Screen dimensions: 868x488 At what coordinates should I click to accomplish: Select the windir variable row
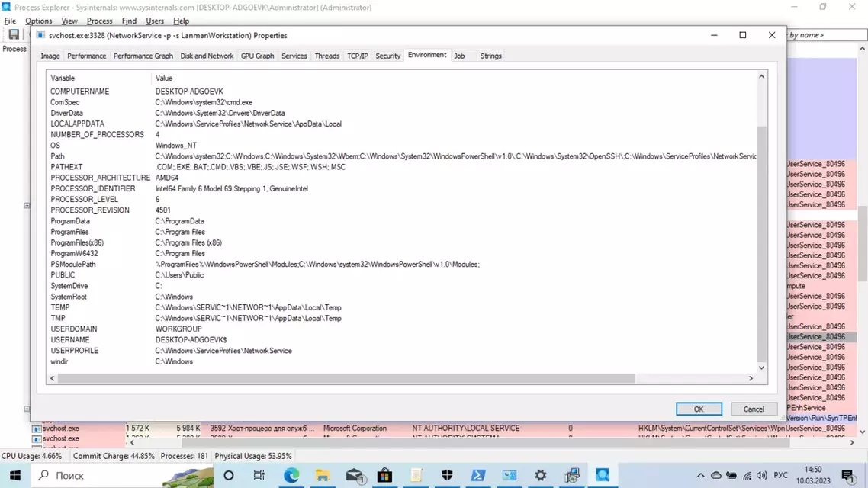click(403, 362)
